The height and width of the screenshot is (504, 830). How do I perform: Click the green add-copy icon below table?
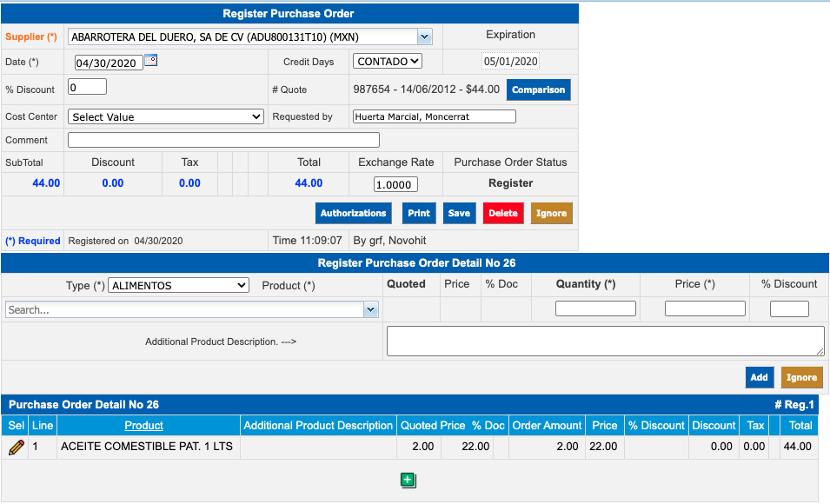point(408,481)
